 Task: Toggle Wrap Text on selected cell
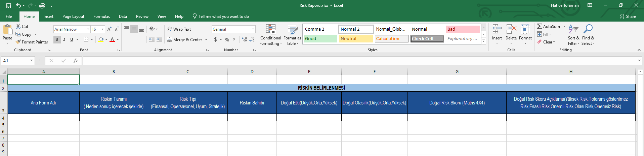[x=179, y=29]
